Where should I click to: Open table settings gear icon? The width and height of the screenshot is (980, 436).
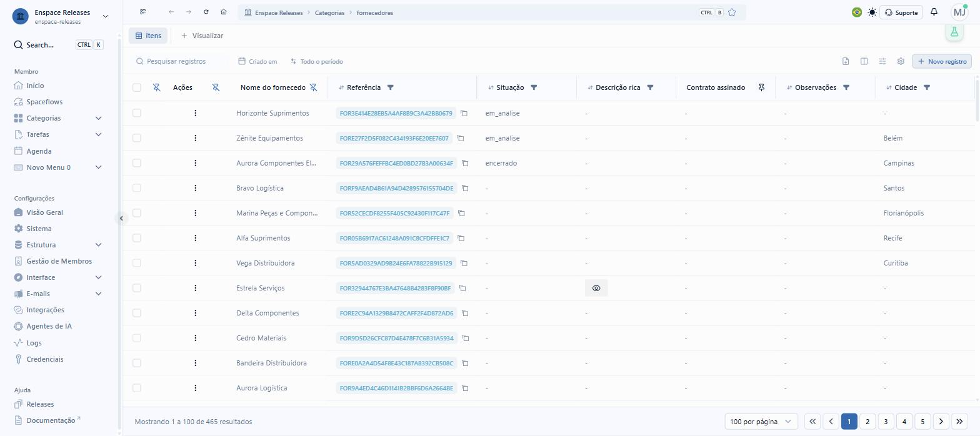(x=901, y=61)
